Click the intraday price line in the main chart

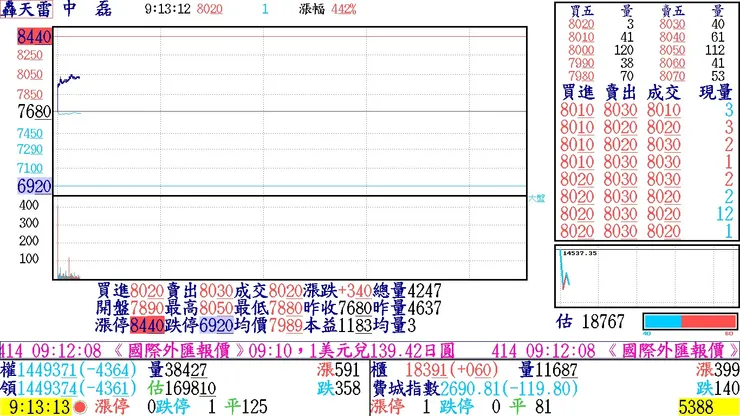tap(68, 79)
